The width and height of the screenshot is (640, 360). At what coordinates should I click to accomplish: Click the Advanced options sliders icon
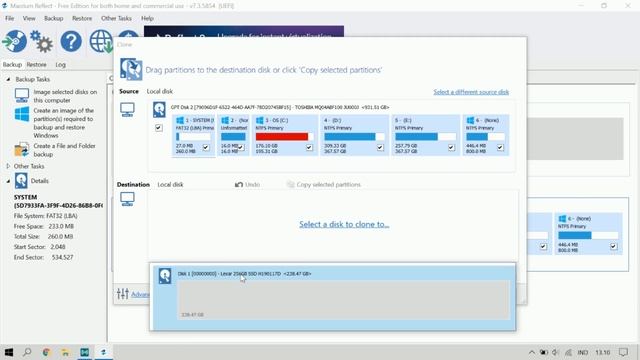coord(122,293)
